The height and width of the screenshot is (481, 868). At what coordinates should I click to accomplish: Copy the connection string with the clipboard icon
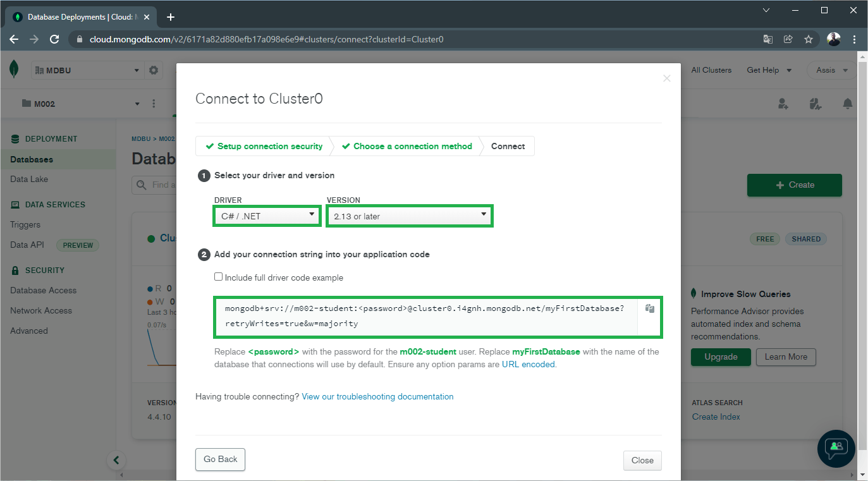click(649, 308)
